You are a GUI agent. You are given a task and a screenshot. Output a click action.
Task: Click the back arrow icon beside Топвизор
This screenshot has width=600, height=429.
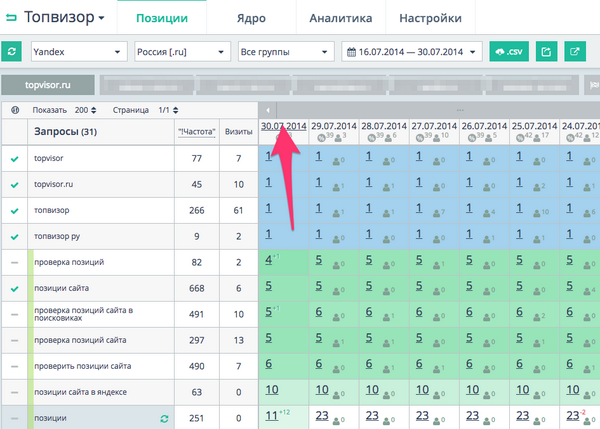click(11, 17)
